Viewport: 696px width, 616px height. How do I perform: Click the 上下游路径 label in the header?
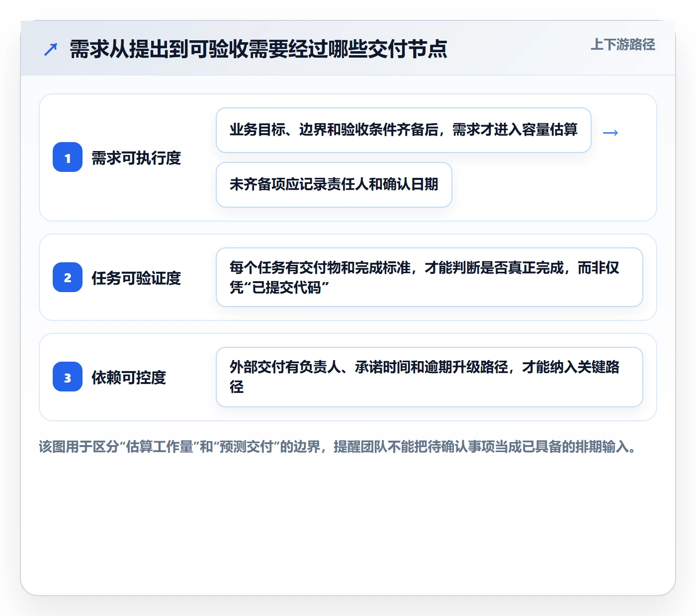pyautogui.click(x=622, y=45)
